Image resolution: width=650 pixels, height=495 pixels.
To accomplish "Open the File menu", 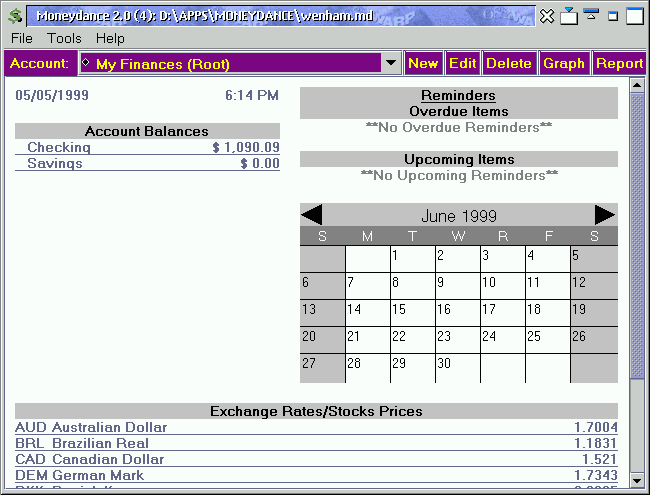I will coord(22,38).
